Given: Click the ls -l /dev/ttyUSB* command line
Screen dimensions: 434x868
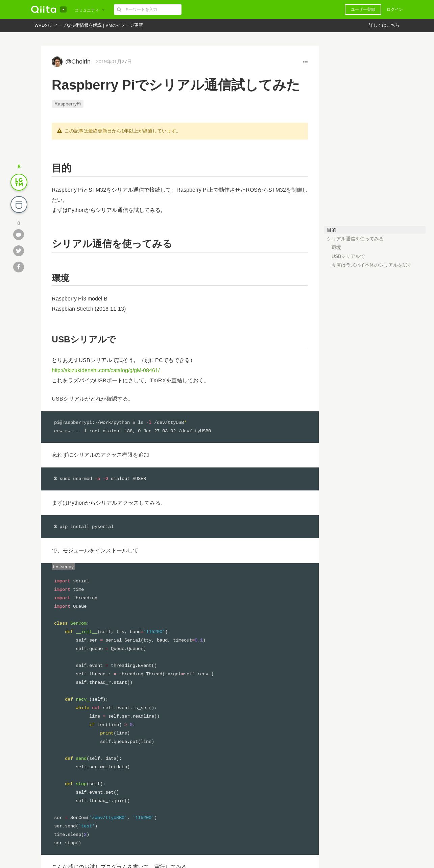Looking at the screenshot, I should 120,423.
